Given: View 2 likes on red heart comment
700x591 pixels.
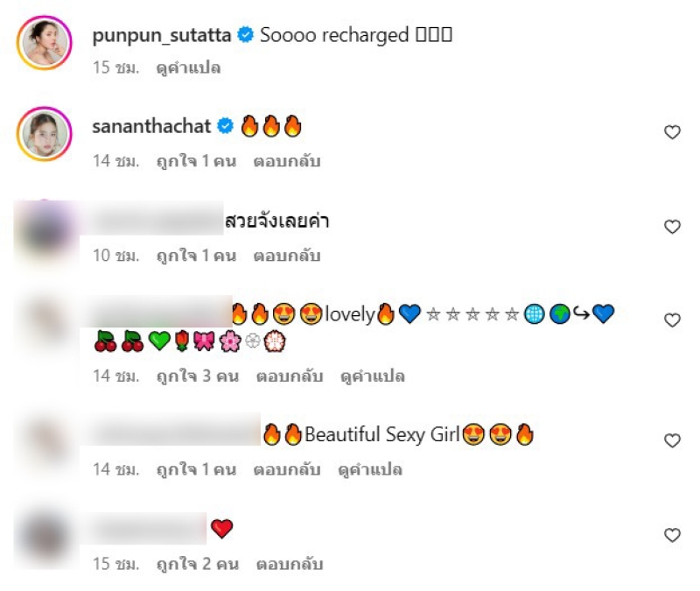Looking at the screenshot, I should [x=198, y=564].
